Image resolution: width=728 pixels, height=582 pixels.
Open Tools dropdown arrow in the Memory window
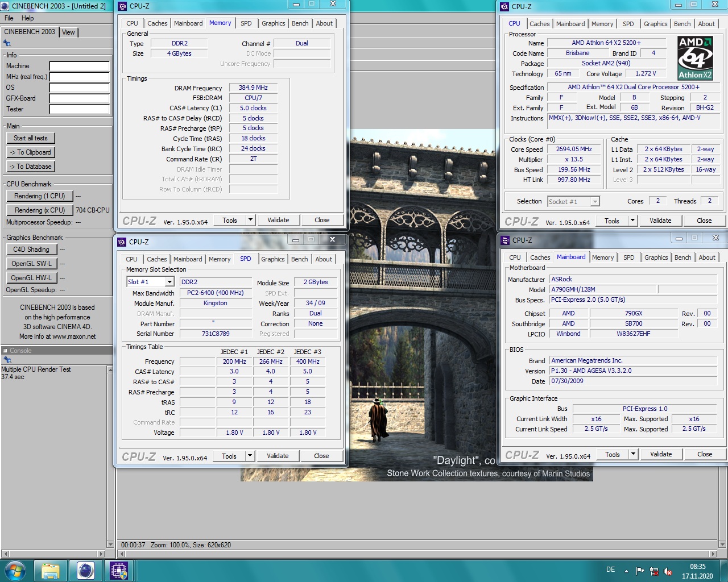tap(250, 220)
